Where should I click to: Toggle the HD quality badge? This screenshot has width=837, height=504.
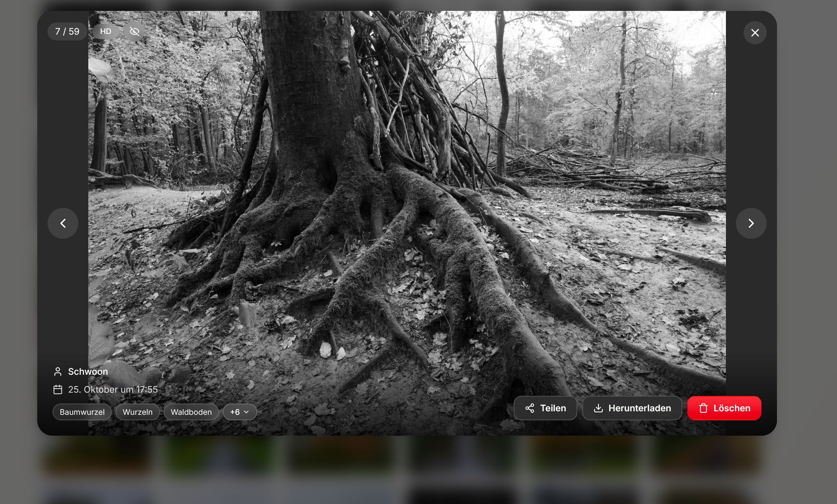pyautogui.click(x=106, y=31)
